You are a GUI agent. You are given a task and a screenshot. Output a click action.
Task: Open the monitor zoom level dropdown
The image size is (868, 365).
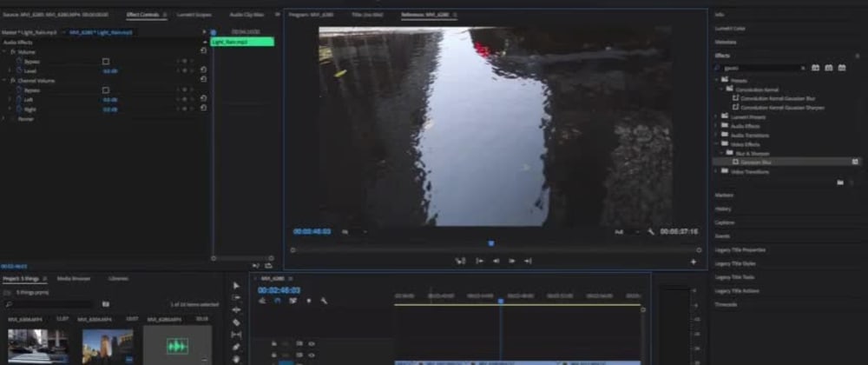coord(354,231)
